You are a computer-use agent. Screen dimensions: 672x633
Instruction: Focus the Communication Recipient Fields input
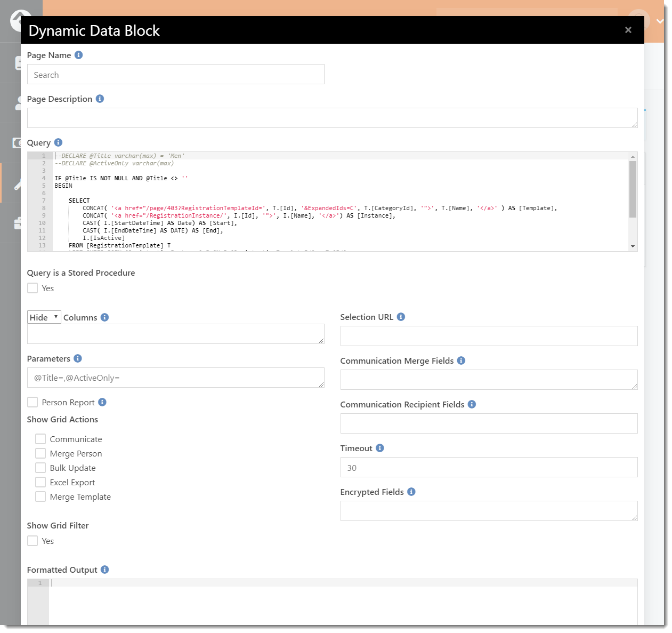pyautogui.click(x=489, y=423)
